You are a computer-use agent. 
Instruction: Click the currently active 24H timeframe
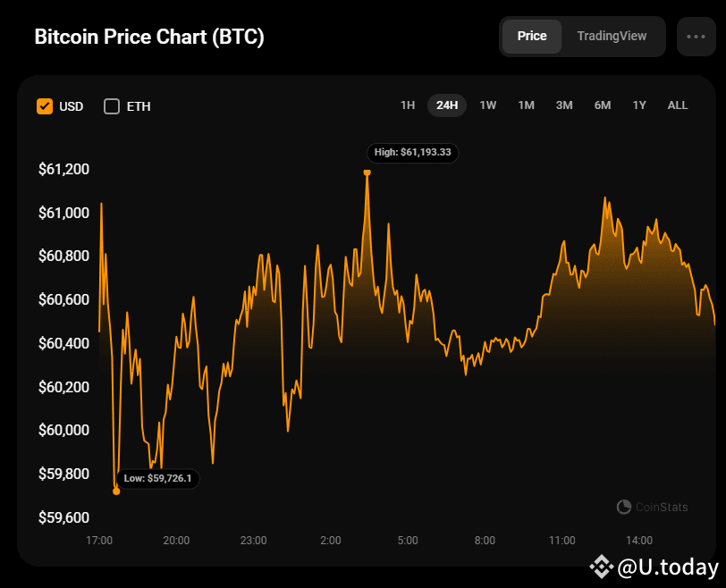click(447, 105)
